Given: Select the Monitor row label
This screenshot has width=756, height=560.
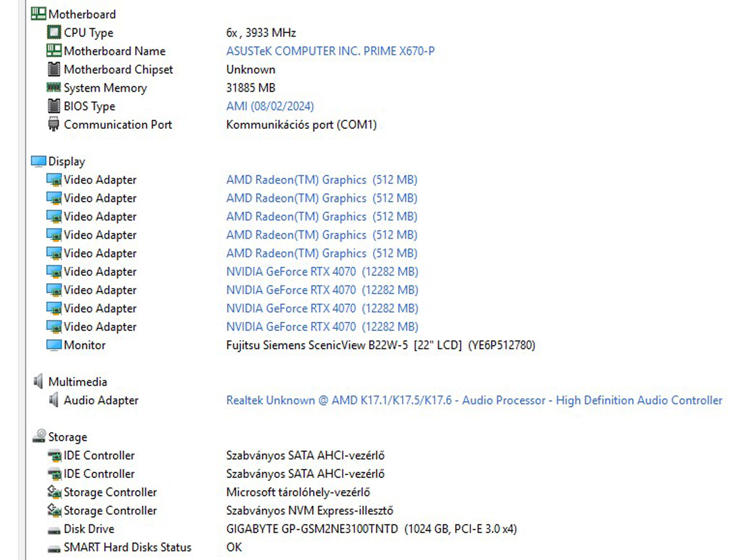Looking at the screenshot, I should 84,345.
